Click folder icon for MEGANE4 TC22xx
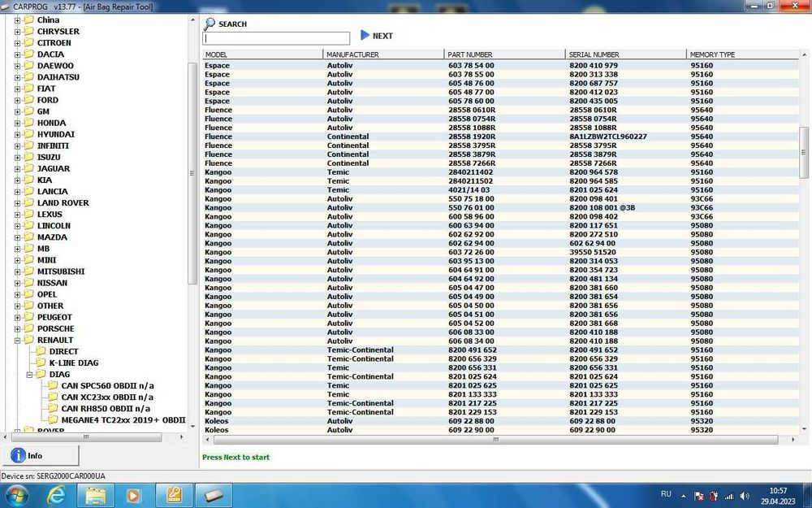 [52, 419]
